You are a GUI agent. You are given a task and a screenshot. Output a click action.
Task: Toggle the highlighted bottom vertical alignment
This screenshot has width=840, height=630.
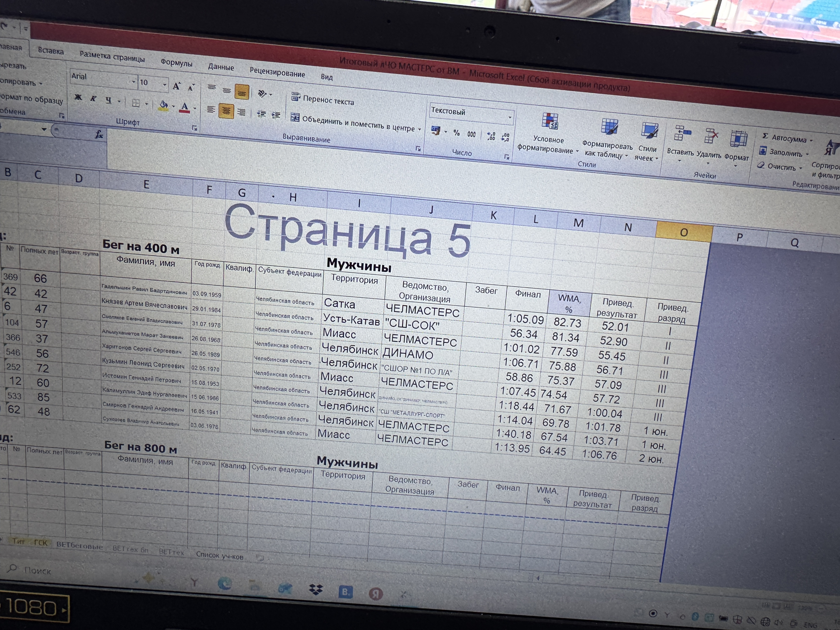(242, 92)
